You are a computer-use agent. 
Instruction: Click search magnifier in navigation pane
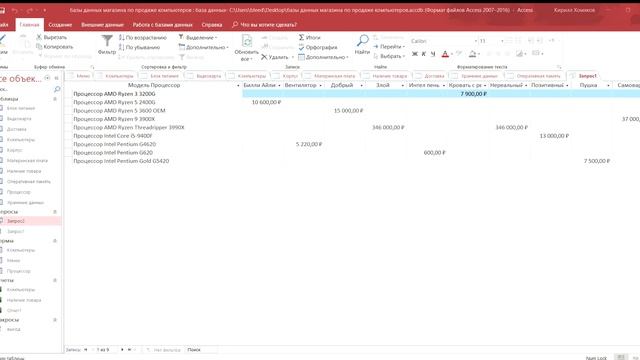(57, 89)
